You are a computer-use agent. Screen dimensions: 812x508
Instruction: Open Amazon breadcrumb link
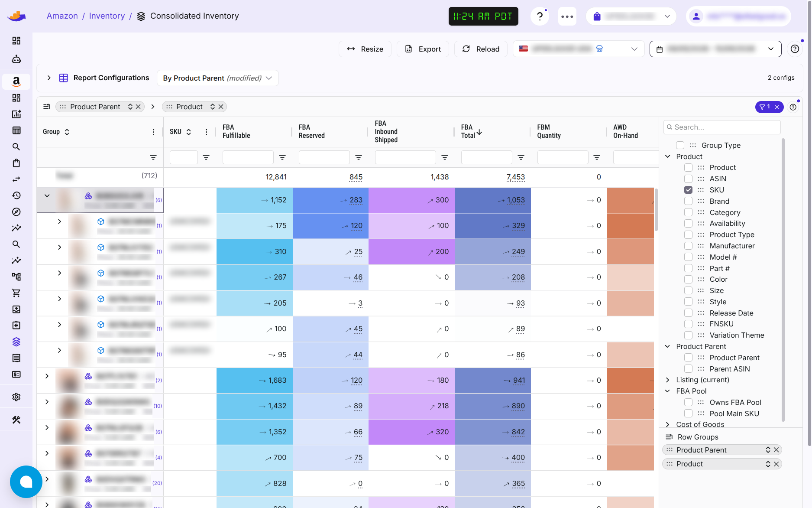62,16
